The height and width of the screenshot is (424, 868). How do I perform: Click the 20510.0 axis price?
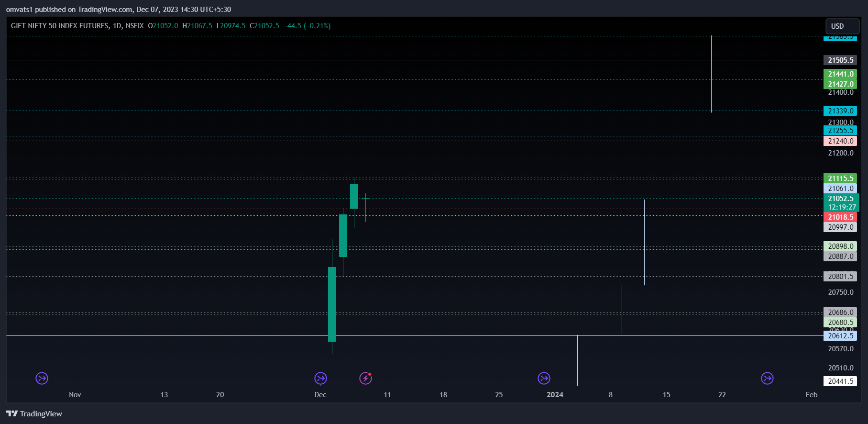[840, 368]
